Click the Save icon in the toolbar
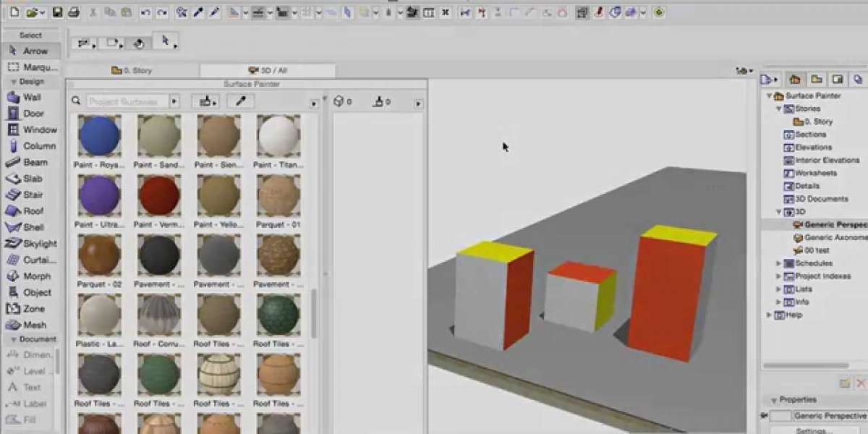This screenshot has width=868, height=434. tap(58, 12)
